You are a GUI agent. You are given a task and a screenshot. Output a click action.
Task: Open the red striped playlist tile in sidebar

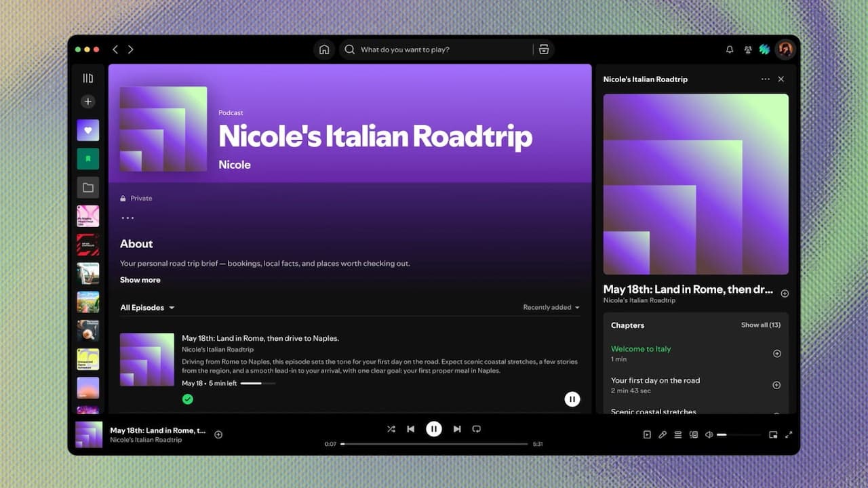click(x=87, y=245)
